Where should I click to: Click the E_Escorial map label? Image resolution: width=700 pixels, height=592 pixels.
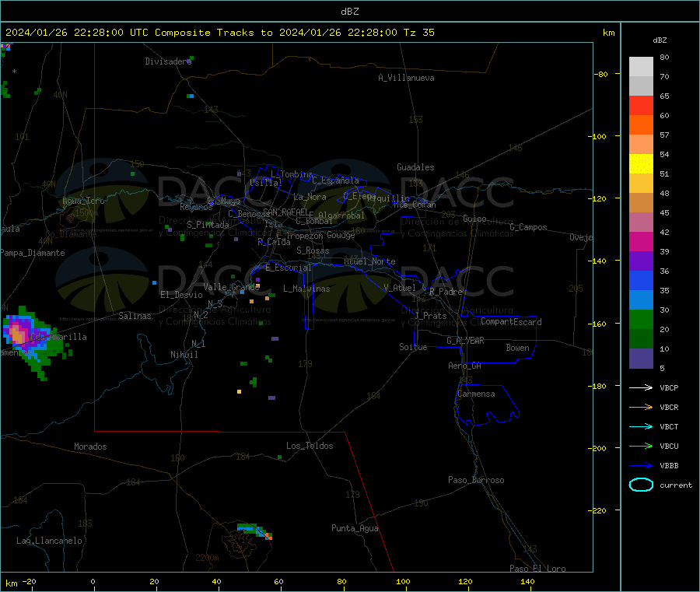click(x=289, y=268)
